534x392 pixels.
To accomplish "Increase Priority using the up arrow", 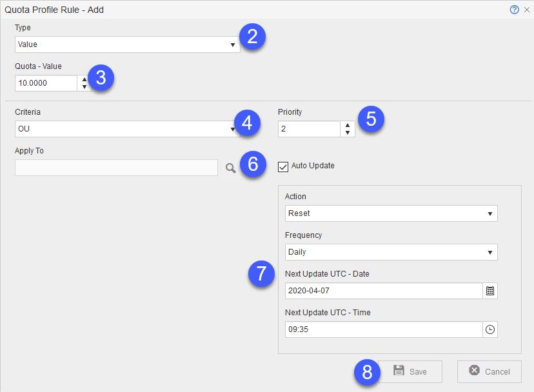I will pyautogui.click(x=347, y=126).
